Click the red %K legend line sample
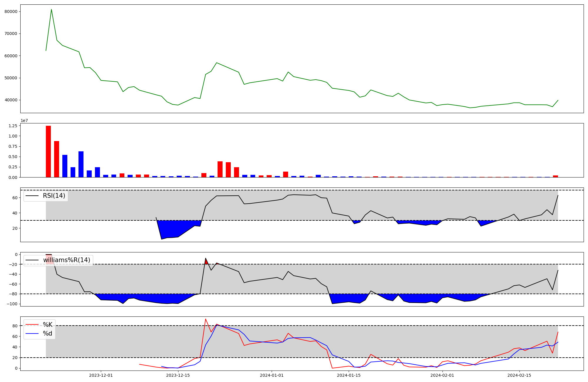 (32, 325)
